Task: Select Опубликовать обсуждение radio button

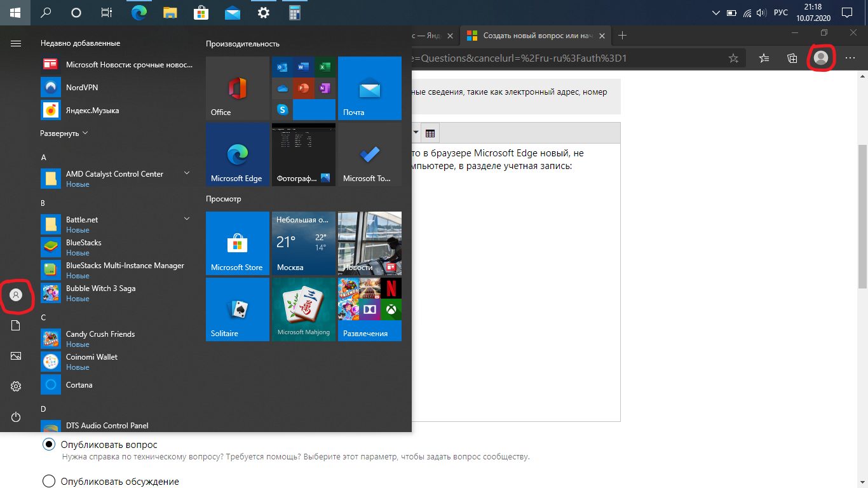Action: coord(48,481)
